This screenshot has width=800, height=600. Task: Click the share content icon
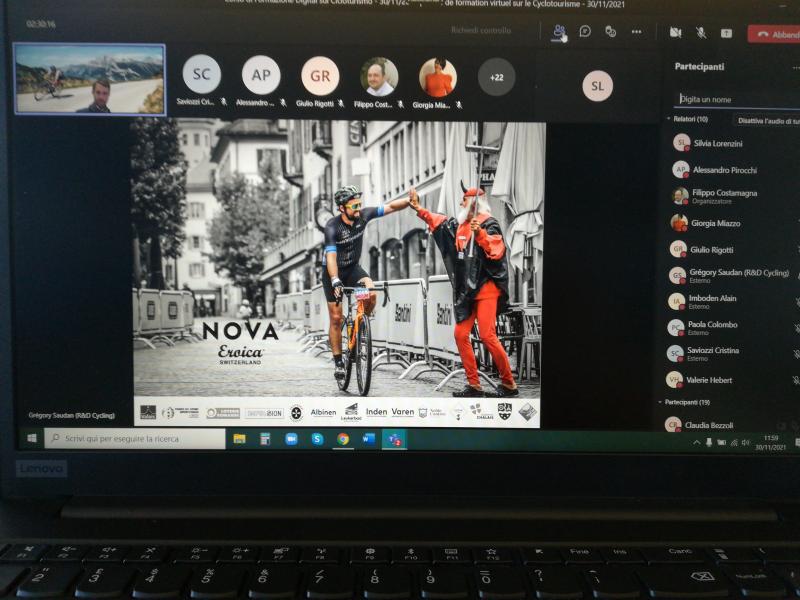tap(726, 33)
